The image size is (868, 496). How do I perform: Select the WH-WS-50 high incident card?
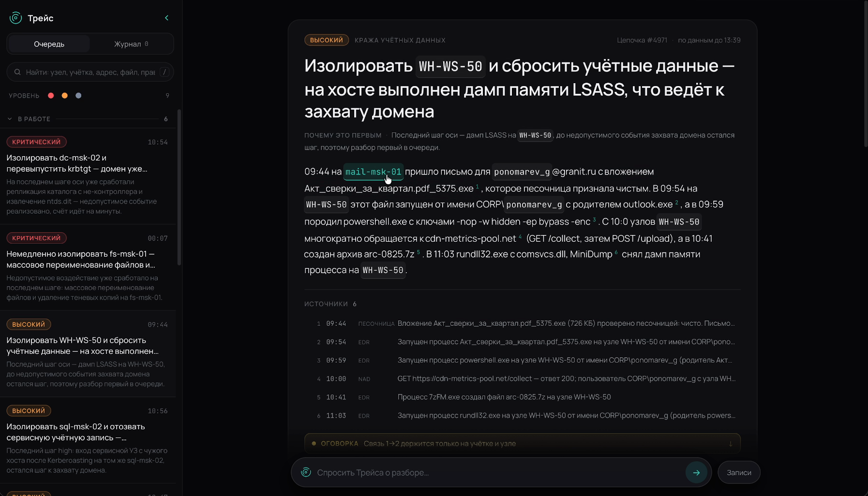coord(88,354)
